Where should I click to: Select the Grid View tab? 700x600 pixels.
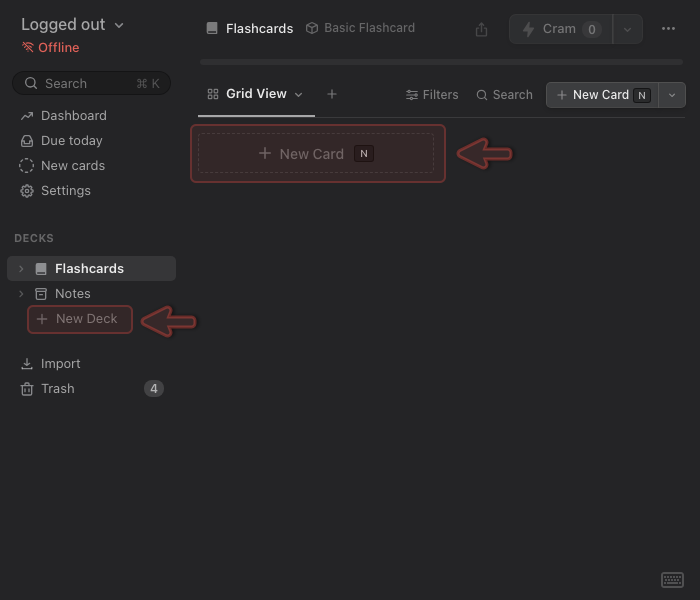pos(255,94)
